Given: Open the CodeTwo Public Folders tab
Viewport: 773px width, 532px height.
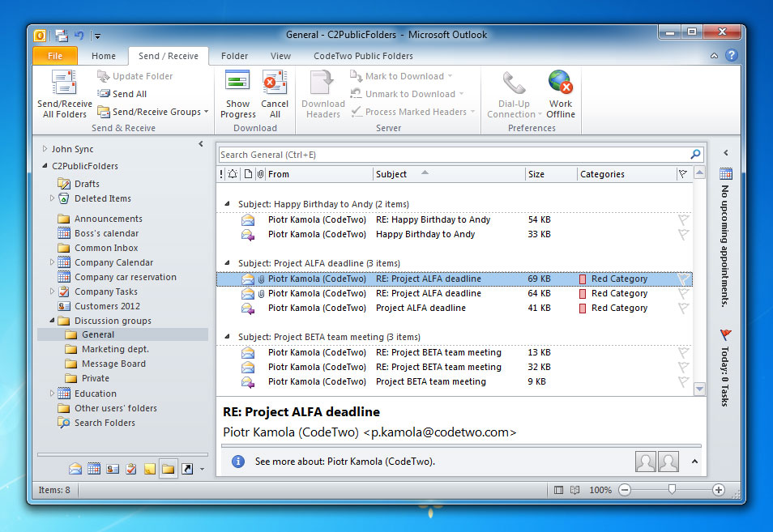Looking at the screenshot, I should click(x=363, y=56).
